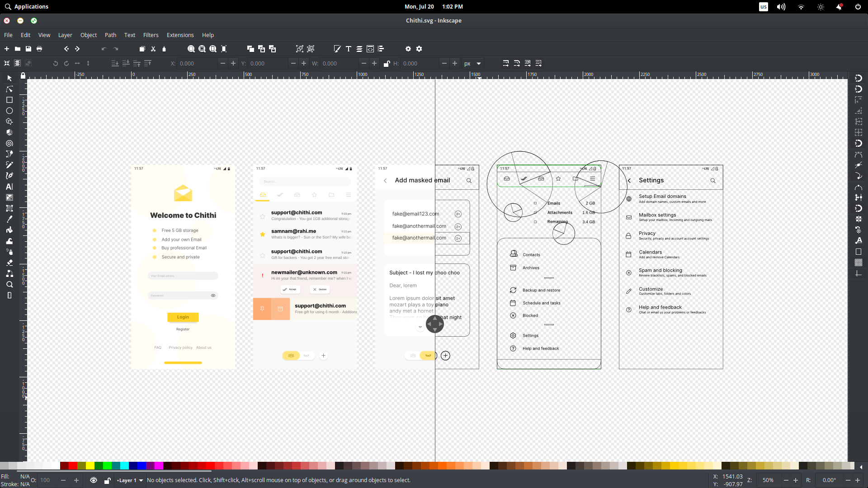Open the Extensions menu
Screen dimensions: 868x488
click(180, 35)
